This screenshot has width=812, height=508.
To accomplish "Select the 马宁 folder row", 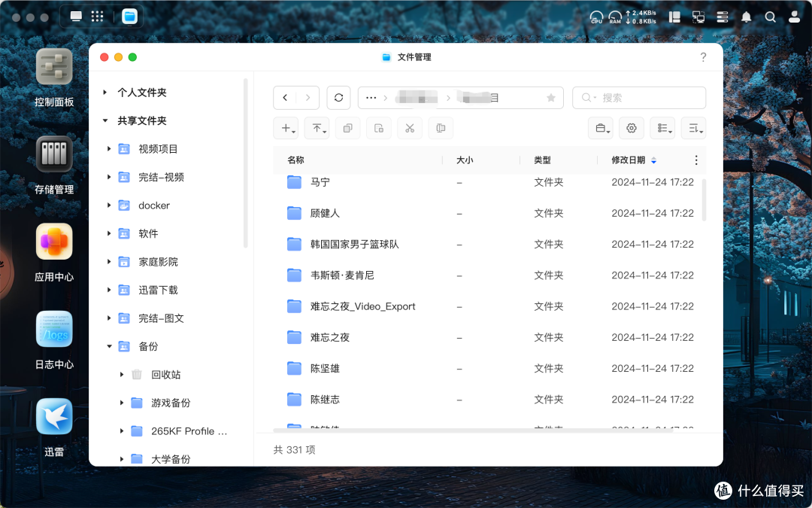I will [489, 182].
